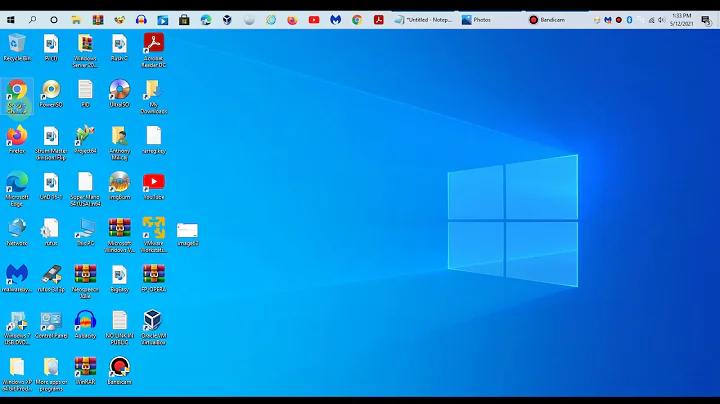Viewport: 720px width, 404px height.
Task: Open the Acrobat Reader DC desktop shortcut
Action: tap(154, 50)
